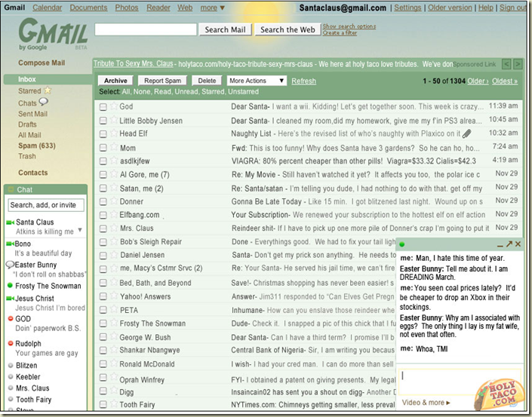
Task: Open Santa Claus status message dropdown
Action: [x=80, y=230]
